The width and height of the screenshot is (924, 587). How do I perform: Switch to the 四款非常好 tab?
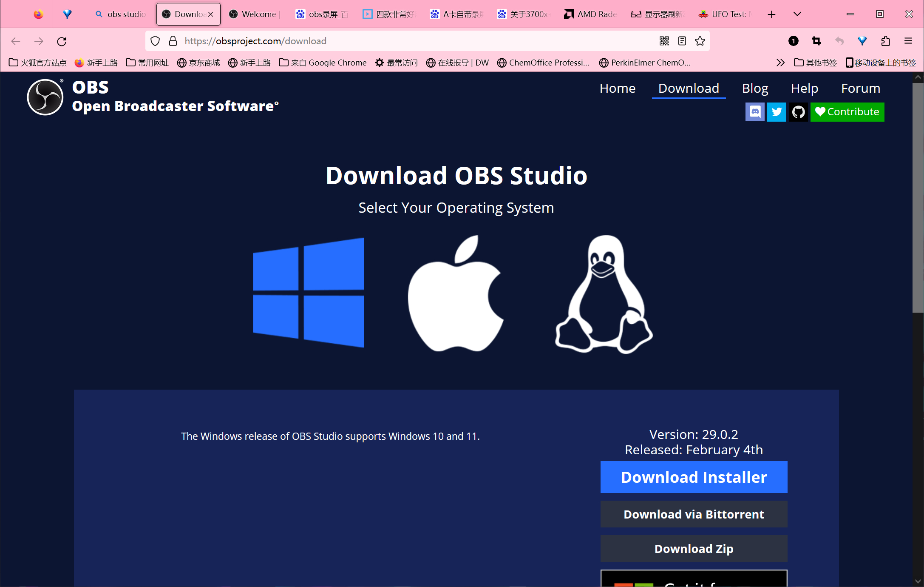(x=390, y=14)
